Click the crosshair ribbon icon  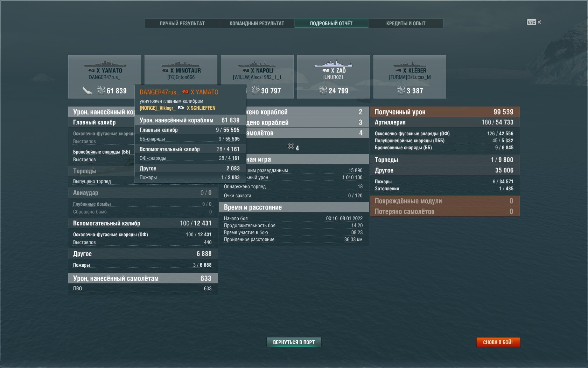click(291, 146)
